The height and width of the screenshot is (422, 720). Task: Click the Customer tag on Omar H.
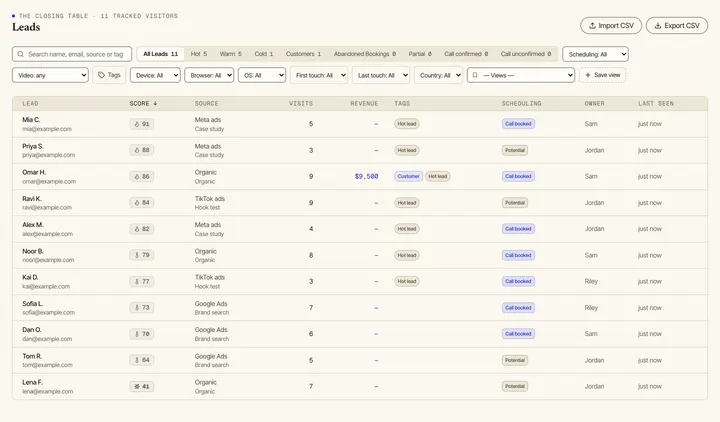point(408,176)
